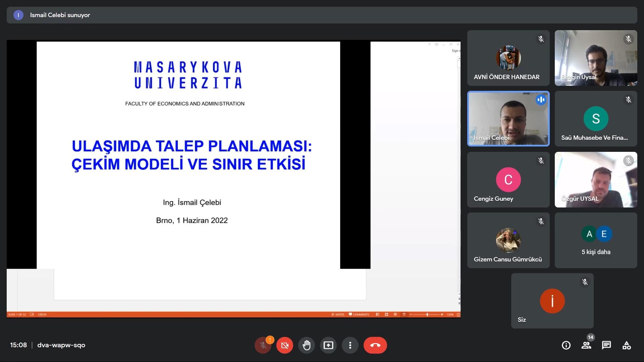Click muted mic icon on Gizem Cansu Gümrükcü tile

541,222
